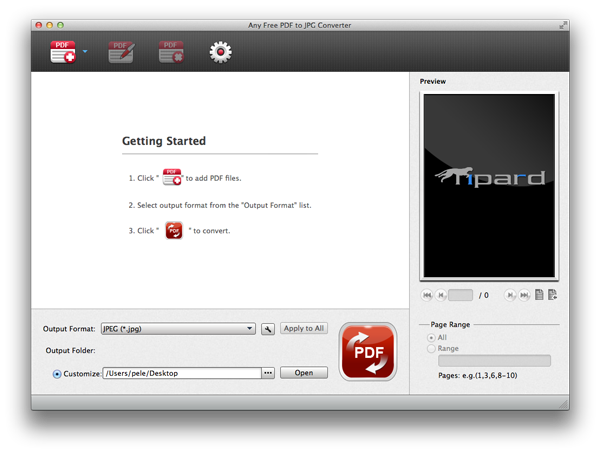Viewport: 600px width, 453px height.
Task: Click the 'Getting Started' heading
Action: click(x=164, y=141)
